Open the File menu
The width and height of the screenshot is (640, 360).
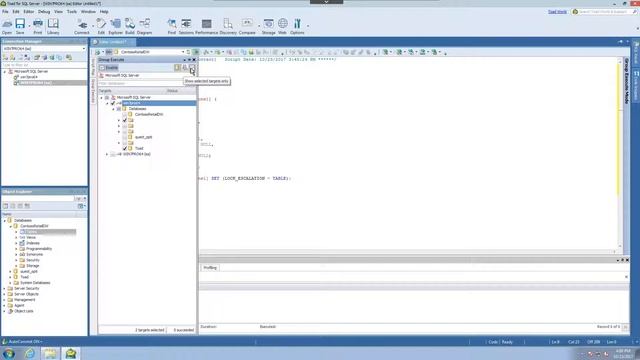tap(5, 12)
